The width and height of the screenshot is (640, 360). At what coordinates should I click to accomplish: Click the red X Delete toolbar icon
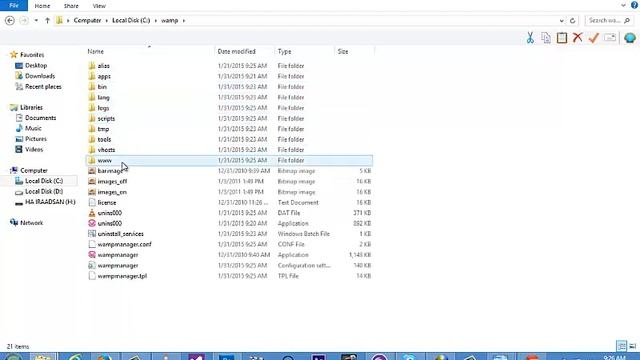[x=577, y=38]
